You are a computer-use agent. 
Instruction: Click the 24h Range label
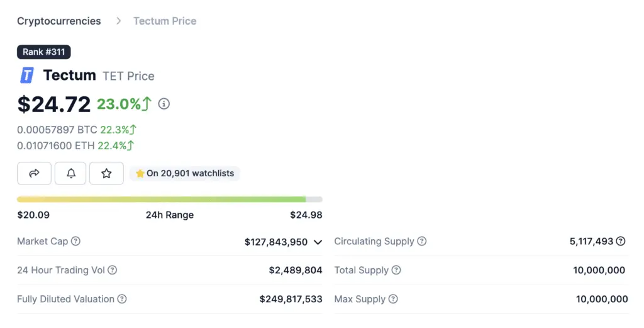[x=170, y=215]
